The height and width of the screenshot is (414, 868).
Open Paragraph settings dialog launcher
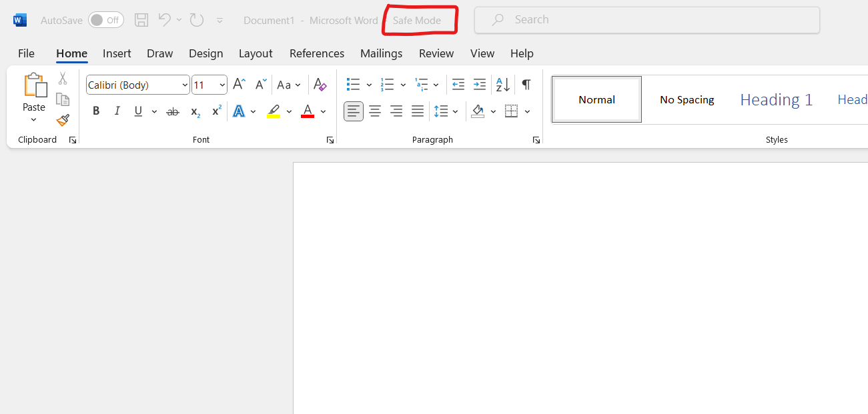tap(536, 140)
